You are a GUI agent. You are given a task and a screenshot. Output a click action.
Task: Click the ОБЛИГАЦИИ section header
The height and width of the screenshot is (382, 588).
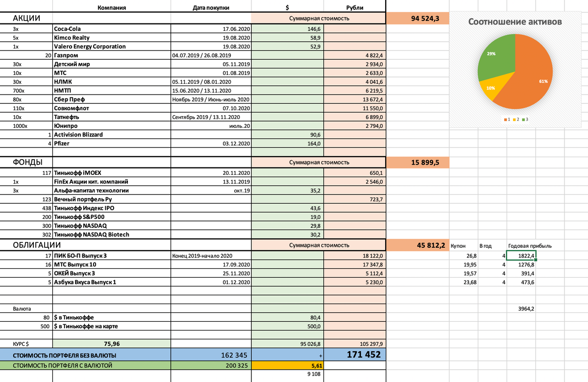click(x=37, y=245)
